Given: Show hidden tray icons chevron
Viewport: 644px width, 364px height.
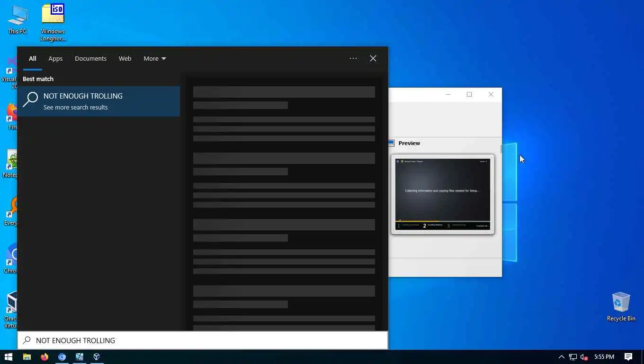Looking at the screenshot, I should pos(562,357).
